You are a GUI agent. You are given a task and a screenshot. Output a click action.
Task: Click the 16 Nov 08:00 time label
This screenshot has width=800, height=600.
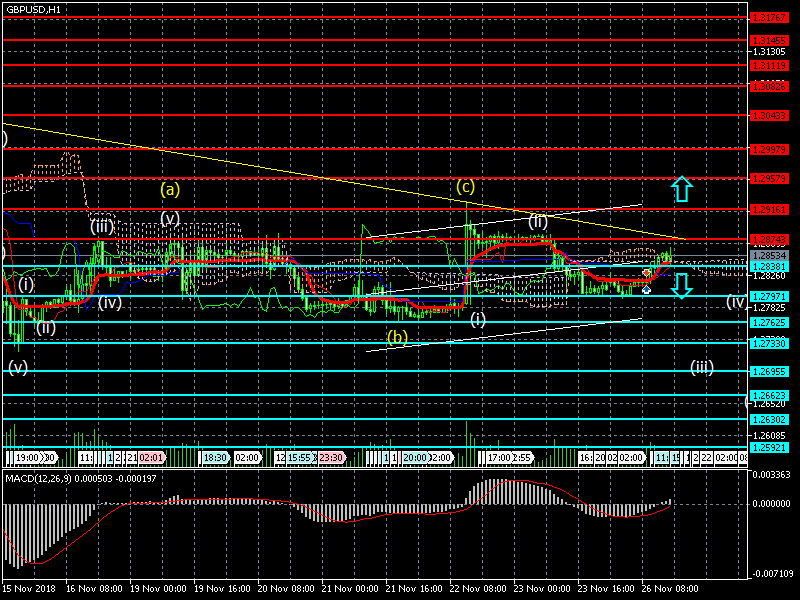tap(94, 588)
